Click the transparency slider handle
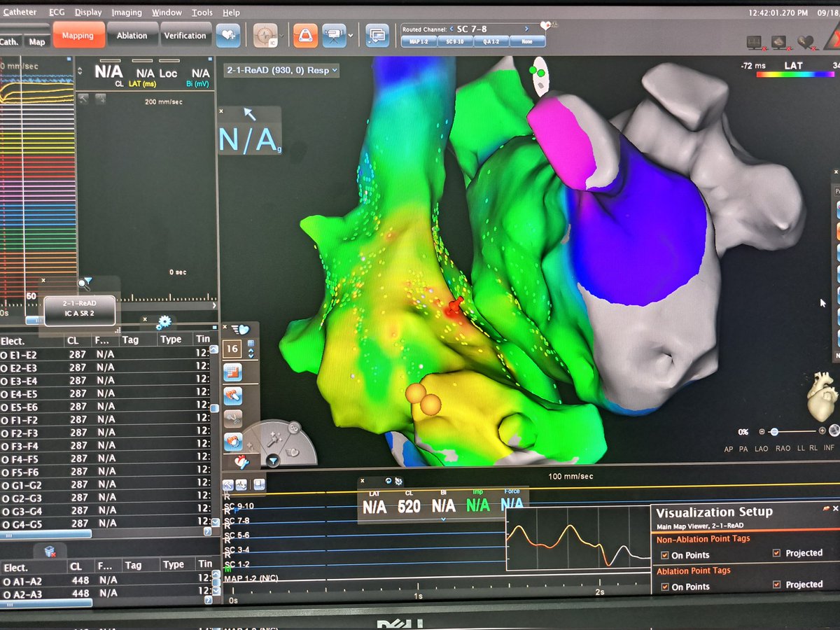840x630 pixels. pyautogui.click(x=773, y=432)
